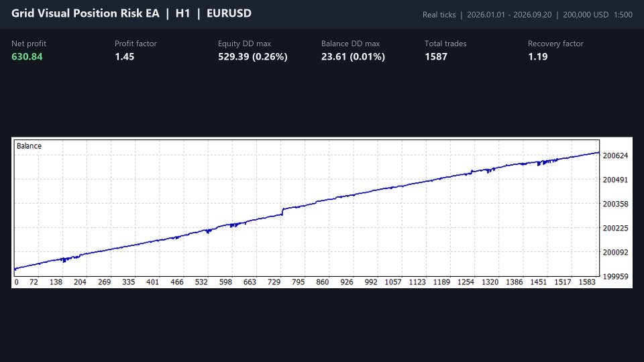Click the 1451 x-axis tick label
Image resolution: width=644 pixels, height=362 pixels.
coord(539,282)
